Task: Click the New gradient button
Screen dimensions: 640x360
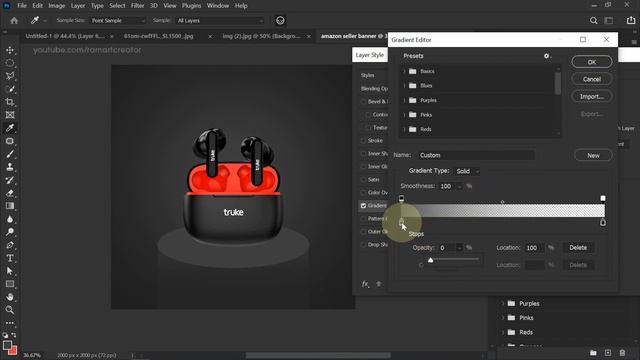Action: pyautogui.click(x=593, y=156)
